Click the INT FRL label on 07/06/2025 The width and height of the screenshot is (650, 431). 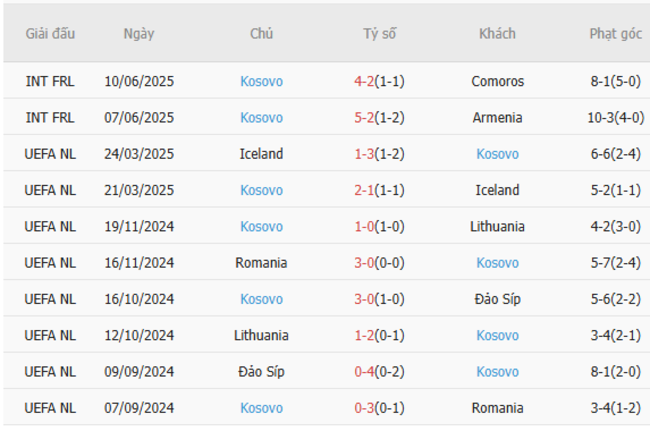pos(50,117)
